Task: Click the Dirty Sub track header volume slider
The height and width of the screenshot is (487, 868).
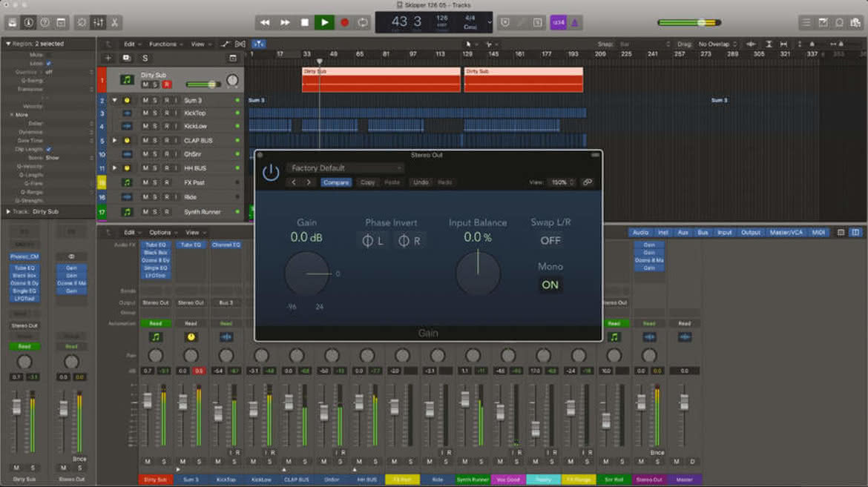Action: coord(204,84)
